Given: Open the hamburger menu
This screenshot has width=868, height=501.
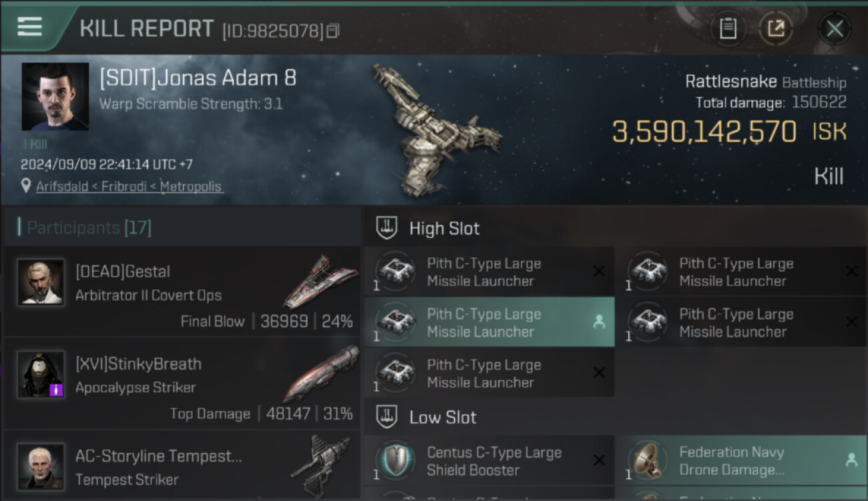Looking at the screenshot, I should (29, 27).
